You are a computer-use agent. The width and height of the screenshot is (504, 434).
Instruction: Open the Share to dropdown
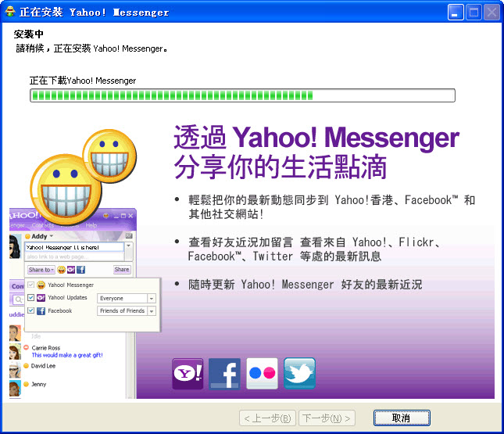41,270
